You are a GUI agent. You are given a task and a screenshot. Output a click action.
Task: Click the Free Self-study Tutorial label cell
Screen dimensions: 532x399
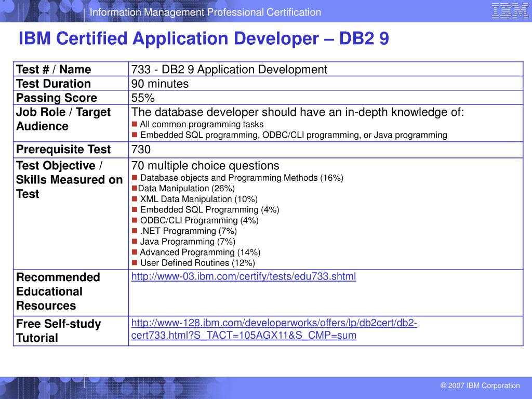[58, 331]
